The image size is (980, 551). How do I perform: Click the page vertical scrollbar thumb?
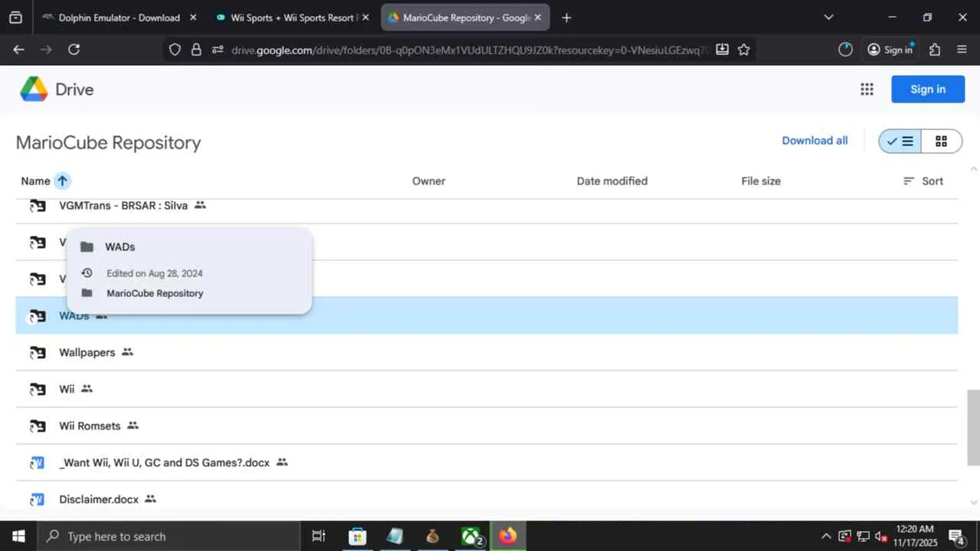974,427
